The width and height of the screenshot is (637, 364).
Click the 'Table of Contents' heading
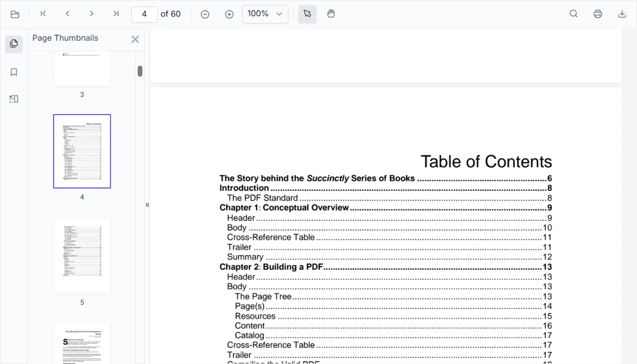click(x=486, y=161)
